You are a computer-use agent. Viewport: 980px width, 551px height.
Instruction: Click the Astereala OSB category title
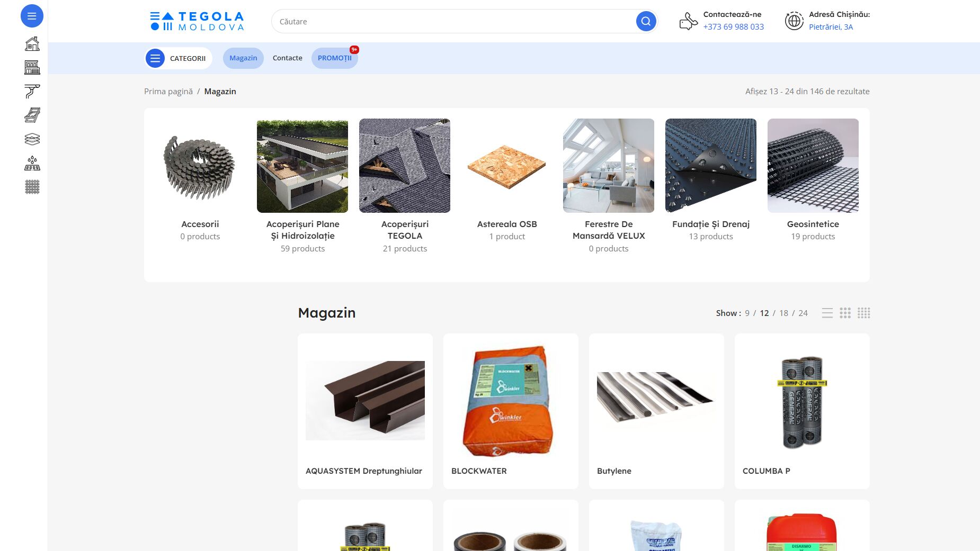point(507,224)
